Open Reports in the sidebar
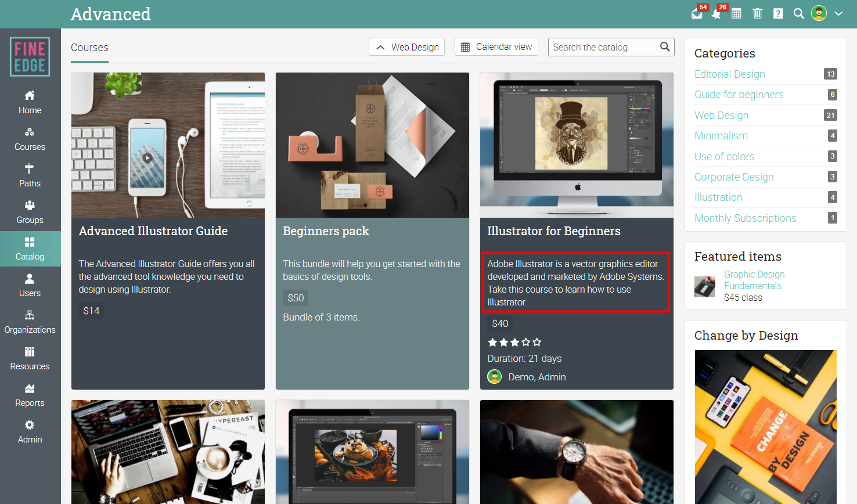The width and height of the screenshot is (857, 504). pos(30,395)
